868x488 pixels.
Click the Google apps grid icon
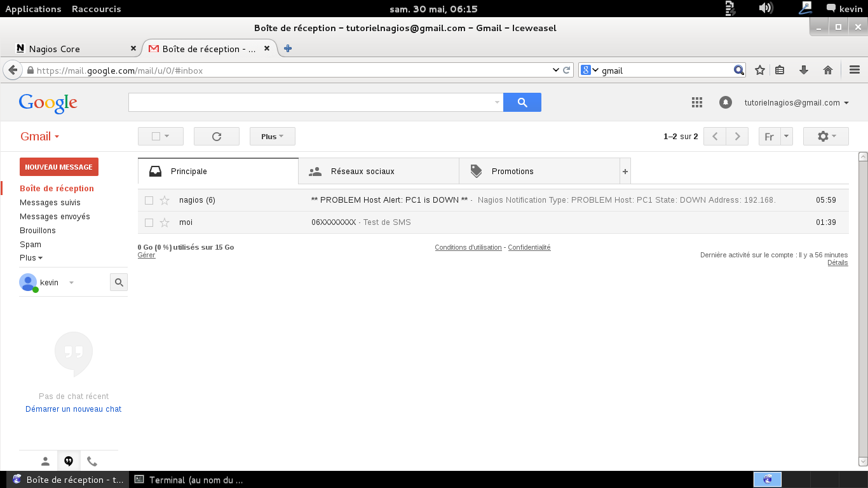point(696,102)
